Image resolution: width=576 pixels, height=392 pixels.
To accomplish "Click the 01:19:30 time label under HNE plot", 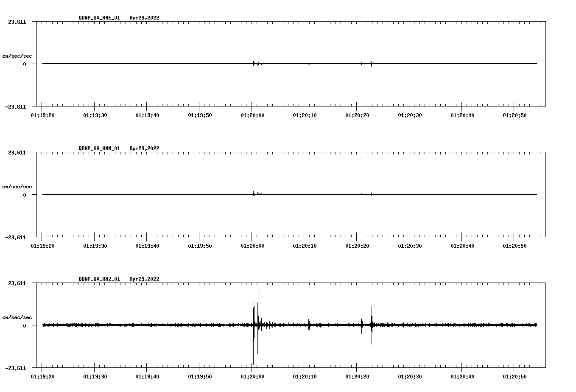I will point(95,115).
